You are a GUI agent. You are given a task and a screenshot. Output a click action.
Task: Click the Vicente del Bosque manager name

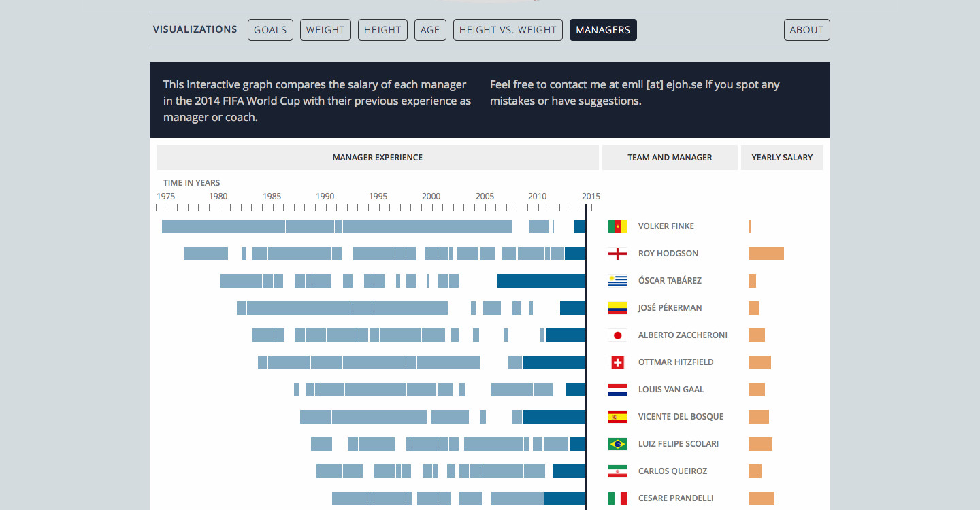681,417
